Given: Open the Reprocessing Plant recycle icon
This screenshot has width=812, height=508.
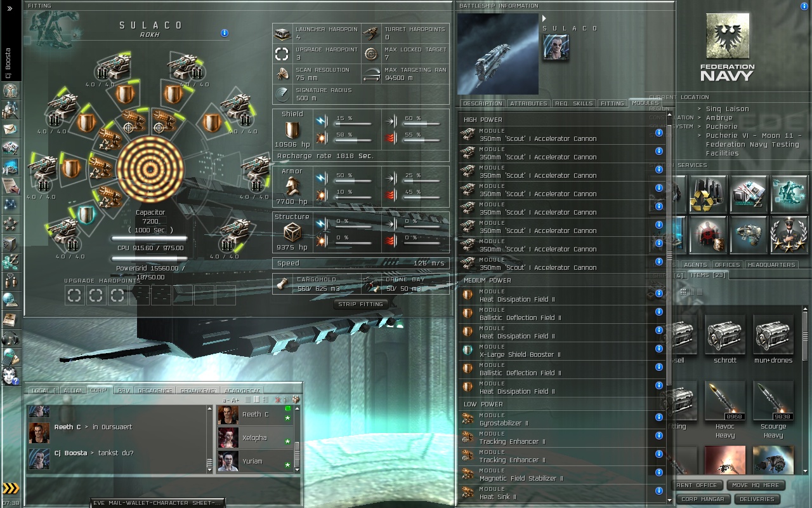Looking at the screenshot, I should 709,194.
